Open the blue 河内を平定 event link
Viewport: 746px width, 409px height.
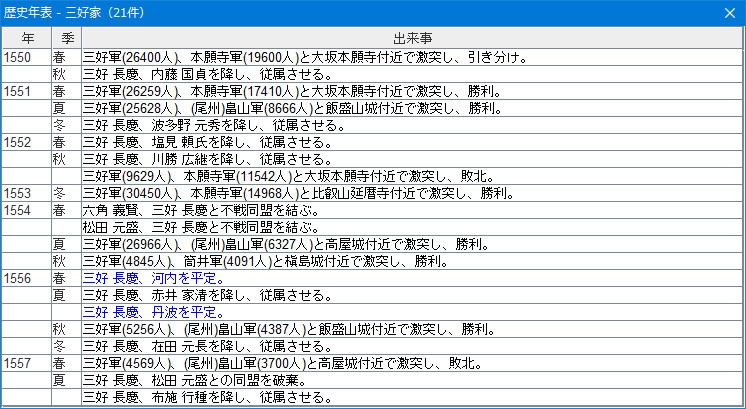[x=153, y=278]
